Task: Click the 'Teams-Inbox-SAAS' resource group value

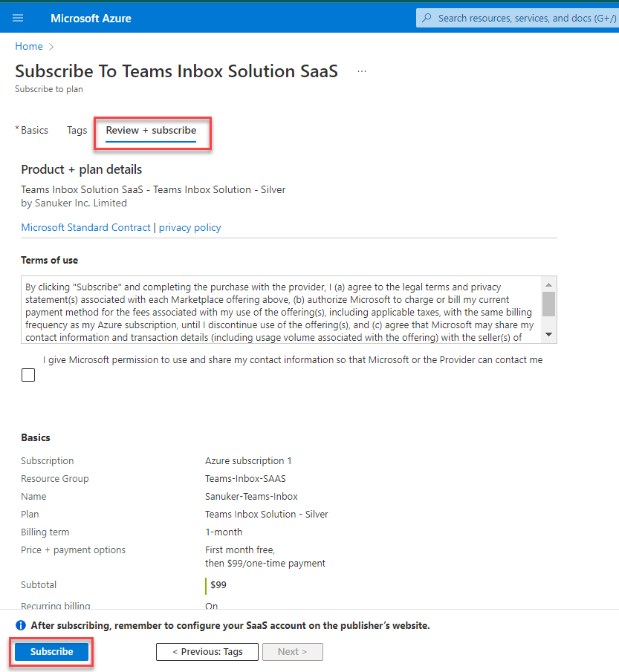Action: (x=245, y=479)
